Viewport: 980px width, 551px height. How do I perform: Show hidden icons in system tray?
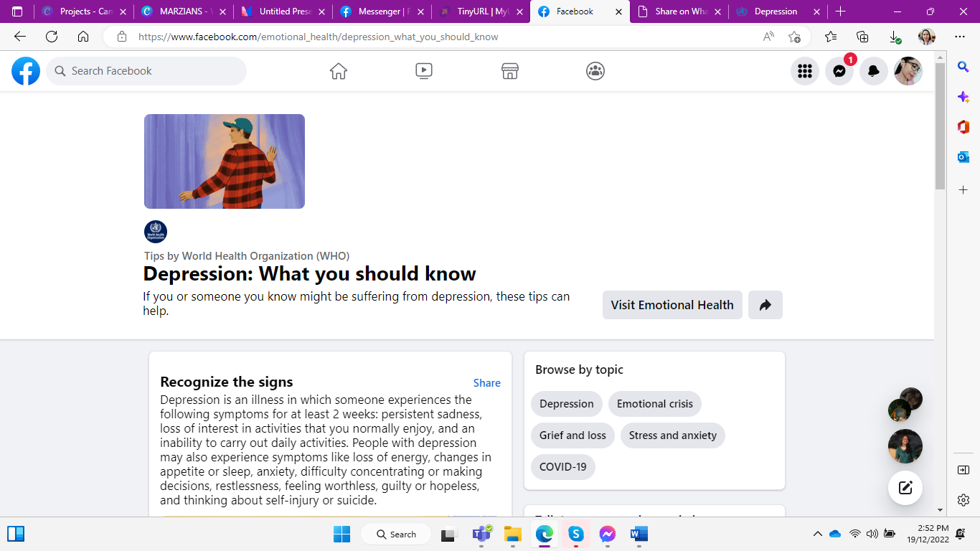point(817,534)
